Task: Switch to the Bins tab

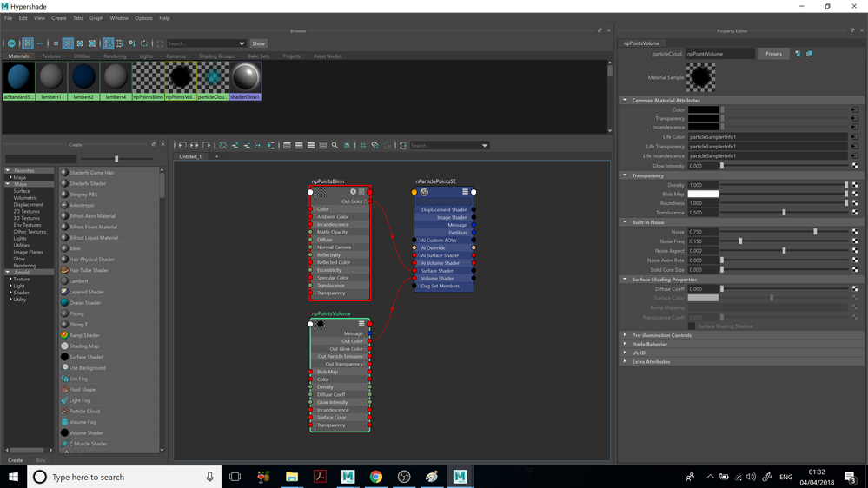Action: click(41, 460)
